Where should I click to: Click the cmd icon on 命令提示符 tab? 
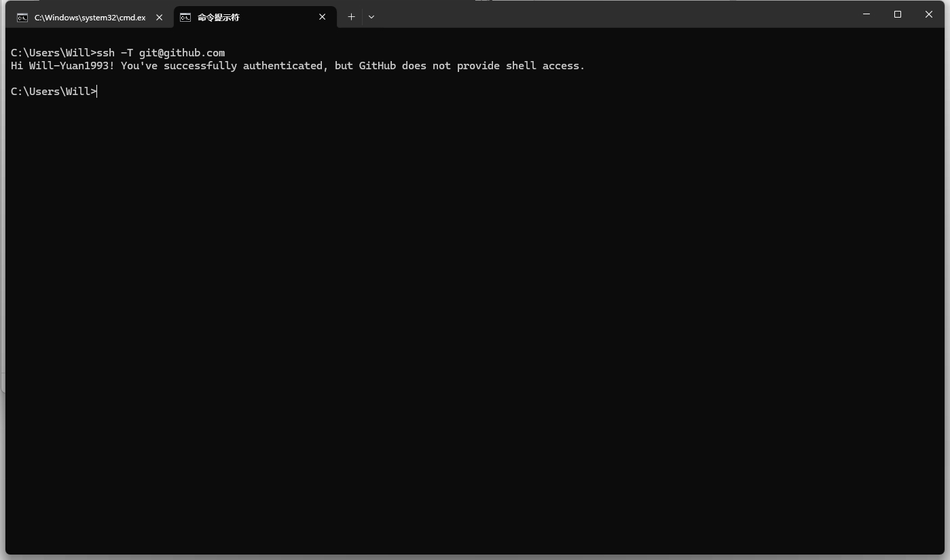click(x=185, y=18)
